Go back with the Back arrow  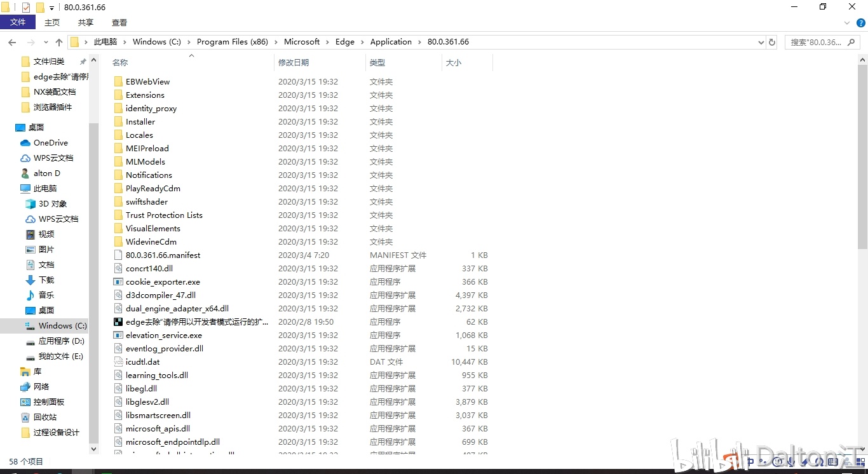coord(12,42)
